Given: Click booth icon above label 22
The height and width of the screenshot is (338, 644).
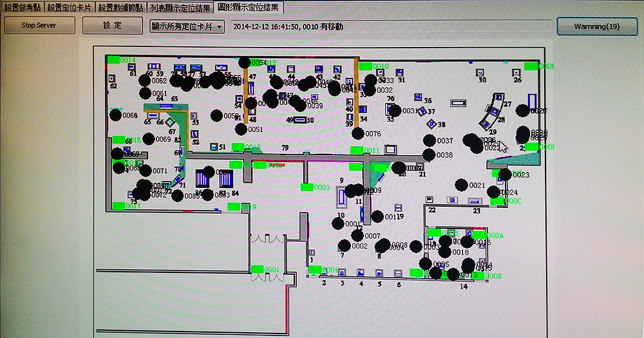Looking at the screenshot, I should 429,199.
